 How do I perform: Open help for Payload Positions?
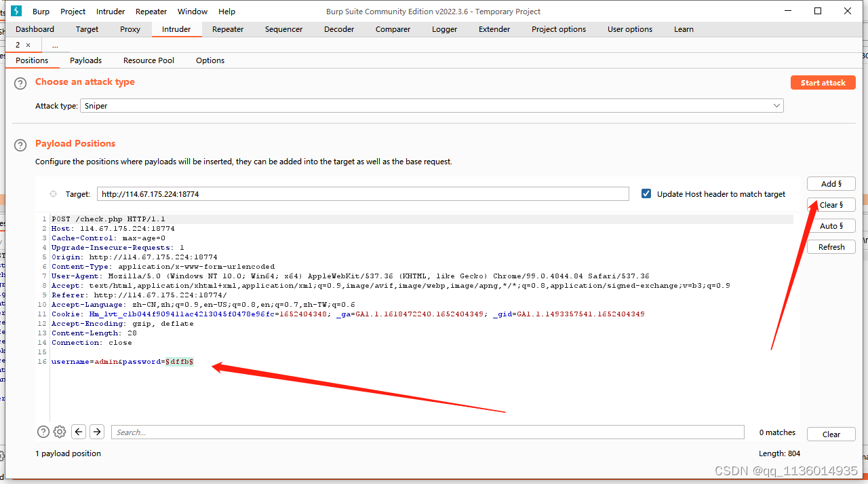[x=20, y=145]
